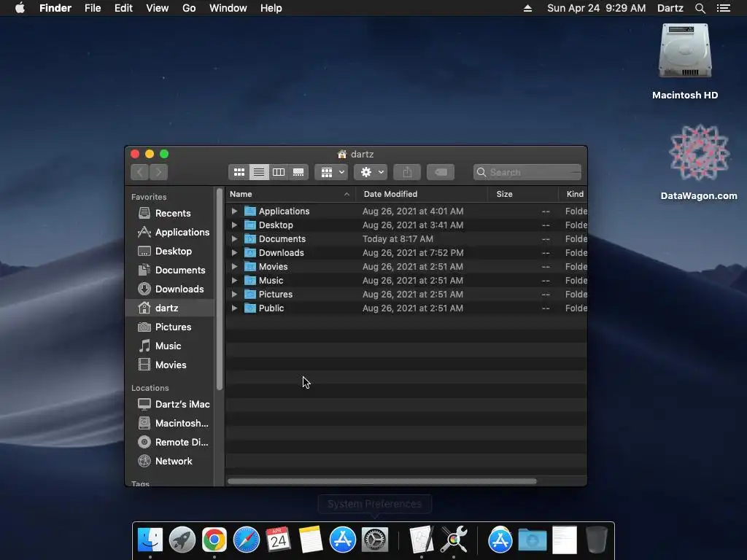Open Documents from the sidebar Favorites

click(169, 270)
